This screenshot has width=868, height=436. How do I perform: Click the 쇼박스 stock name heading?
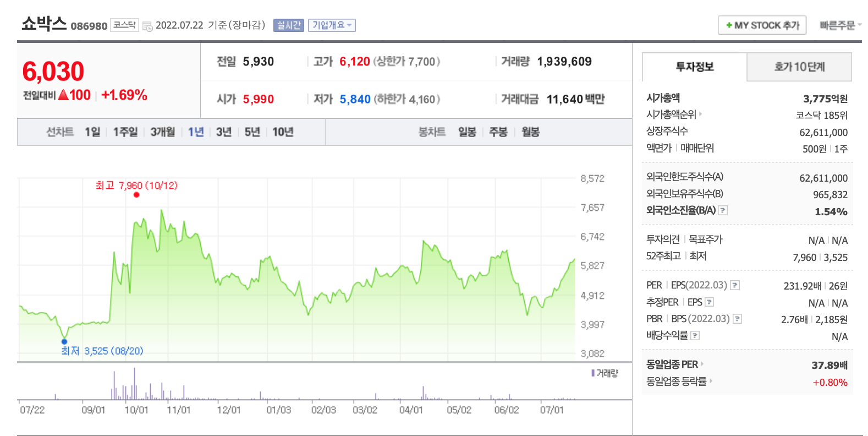click(x=44, y=24)
